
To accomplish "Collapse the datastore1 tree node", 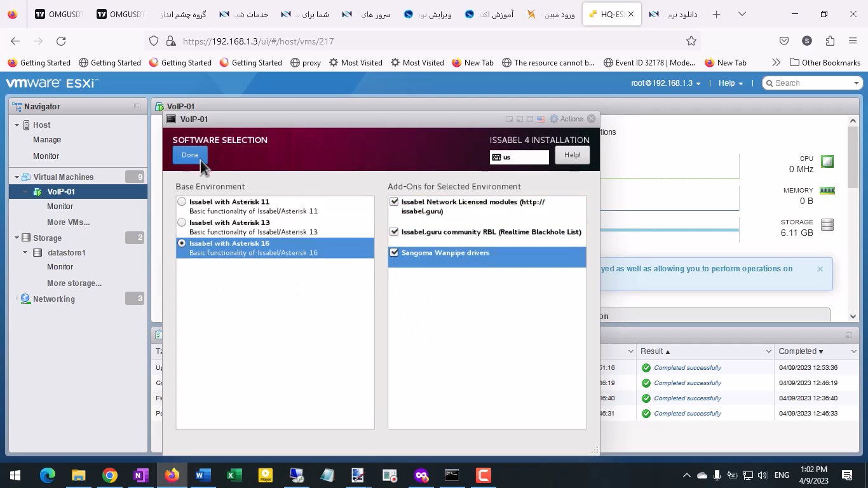I will click(x=25, y=253).
